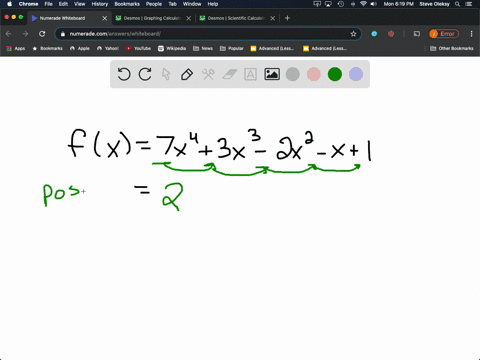Undo the last whiteboard stroke
Image resolution: width=480 pixels, height=360 pixels.
(124, 74)
